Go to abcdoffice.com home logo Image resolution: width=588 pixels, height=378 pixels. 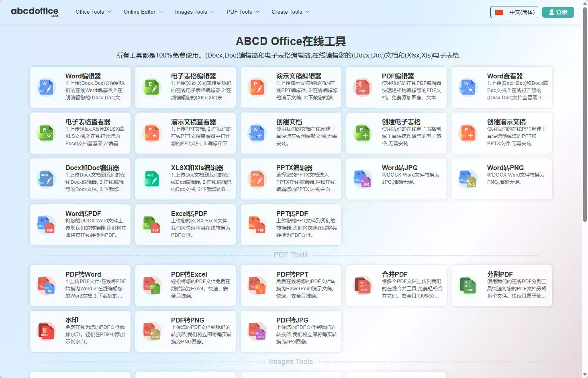(35, 12)
